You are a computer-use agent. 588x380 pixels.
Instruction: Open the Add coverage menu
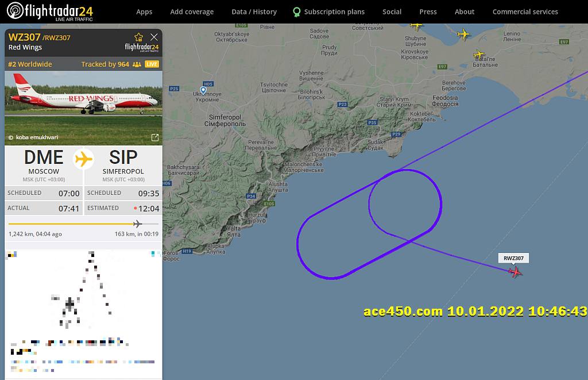(x=192, y=11)
